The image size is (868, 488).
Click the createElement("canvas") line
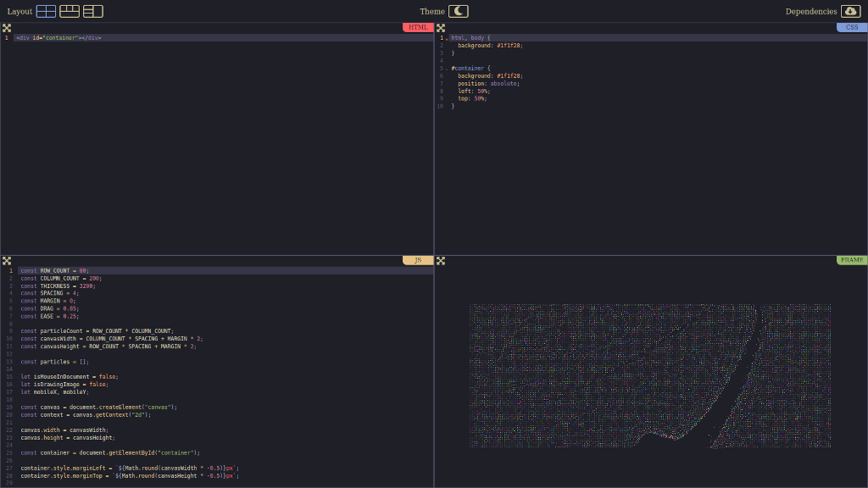tap(99, 408)
